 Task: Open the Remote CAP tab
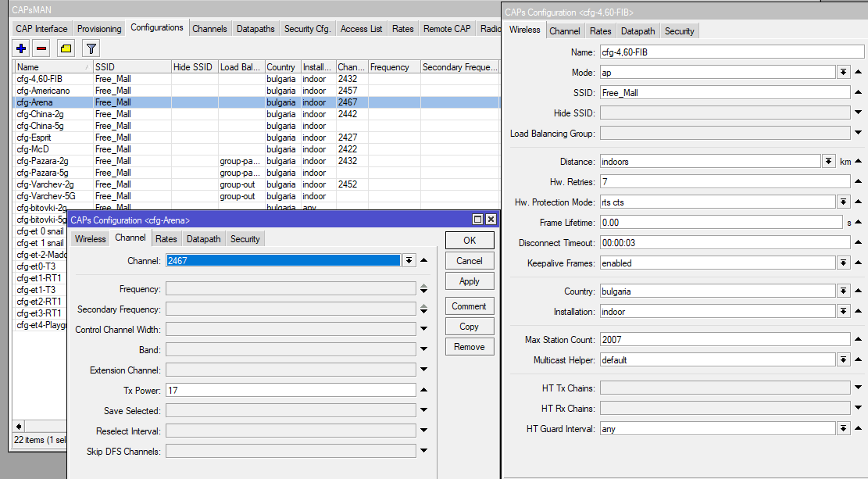447,29
